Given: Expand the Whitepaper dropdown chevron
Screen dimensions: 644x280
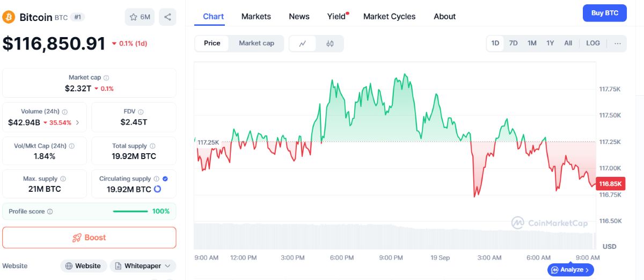Looking at the screenshot, I should point(168,266).
